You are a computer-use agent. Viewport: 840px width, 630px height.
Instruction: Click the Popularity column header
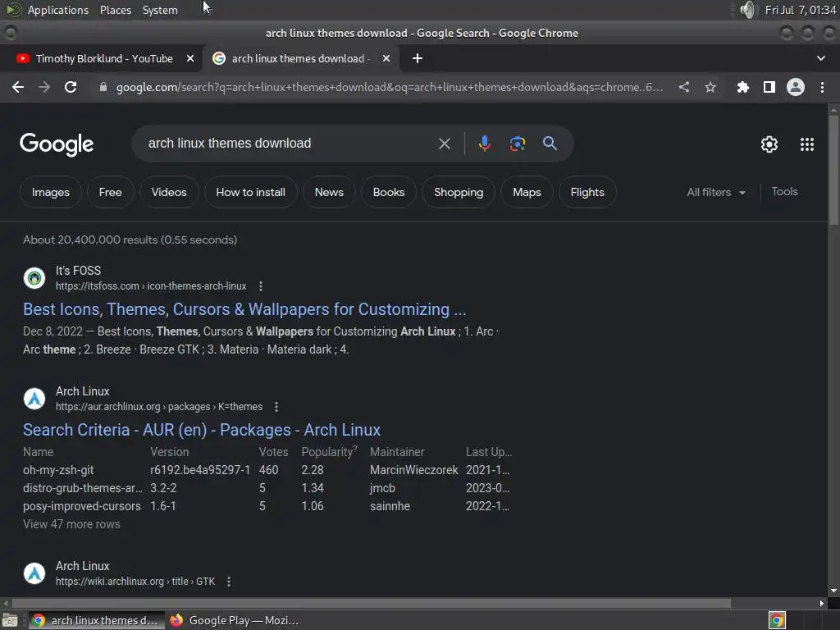329,452
